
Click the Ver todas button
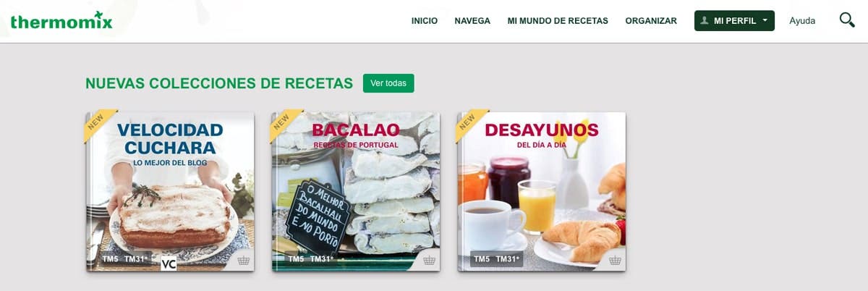tap(388, 83)
